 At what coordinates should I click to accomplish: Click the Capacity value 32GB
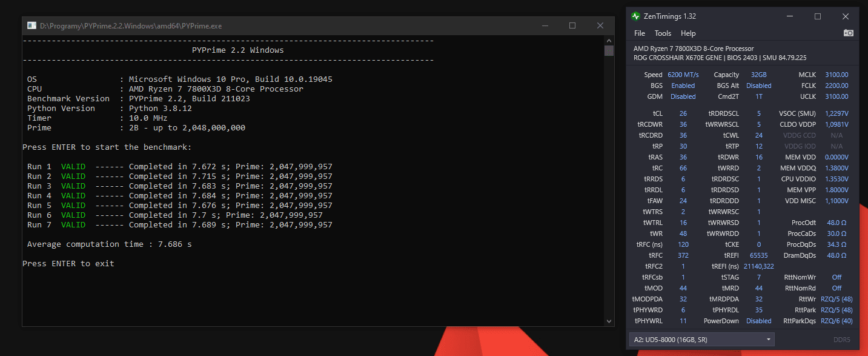[758, 75]
